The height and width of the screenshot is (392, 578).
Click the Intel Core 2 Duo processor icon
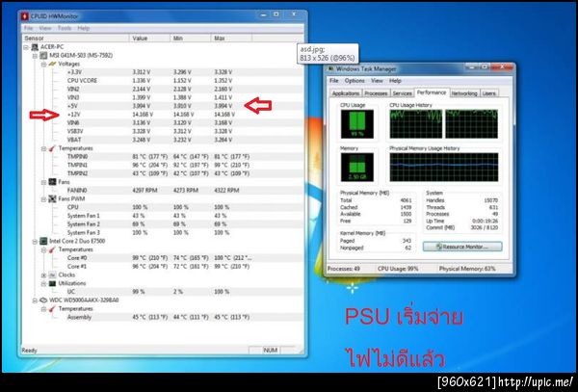coord(43,241)
